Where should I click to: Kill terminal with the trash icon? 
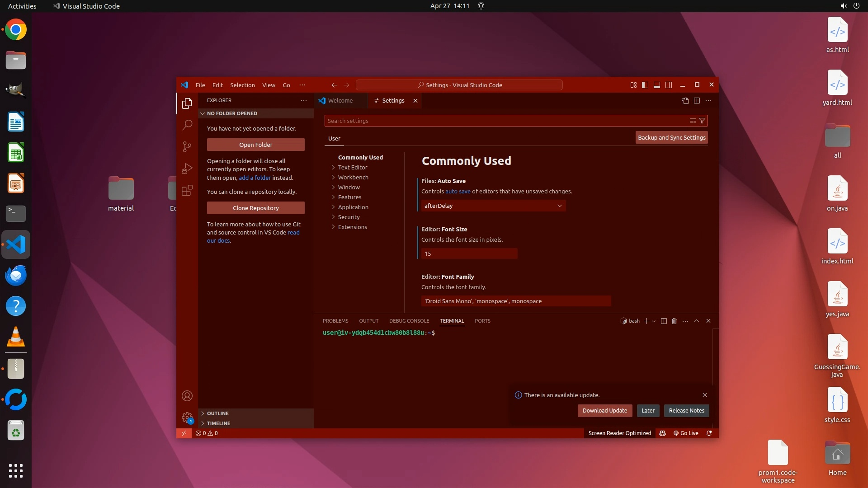point(674,321)
